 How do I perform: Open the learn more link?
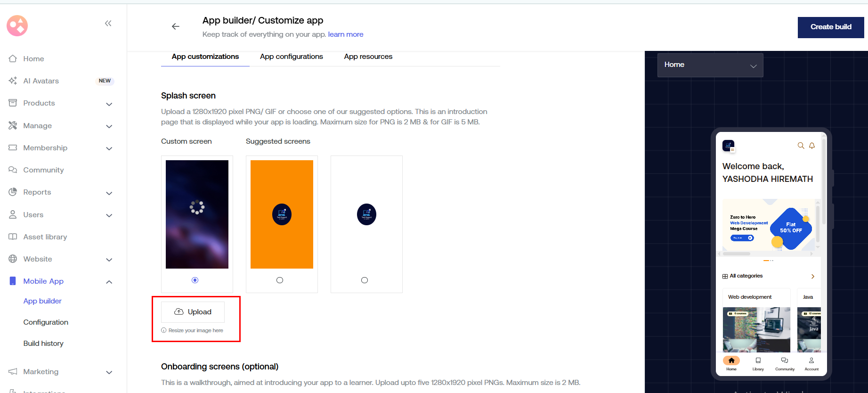point(345,34)
